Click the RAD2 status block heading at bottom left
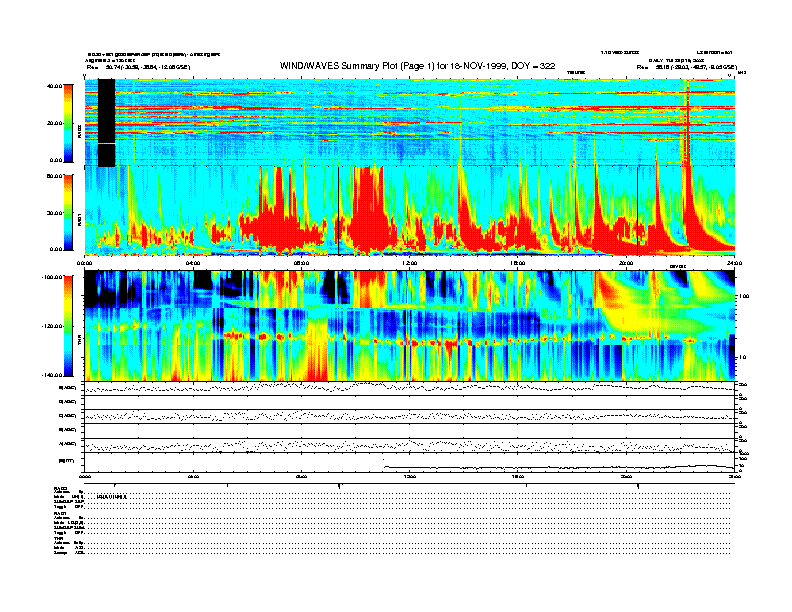792x612 pixels. pyautogui.click(x=60, y=489)
